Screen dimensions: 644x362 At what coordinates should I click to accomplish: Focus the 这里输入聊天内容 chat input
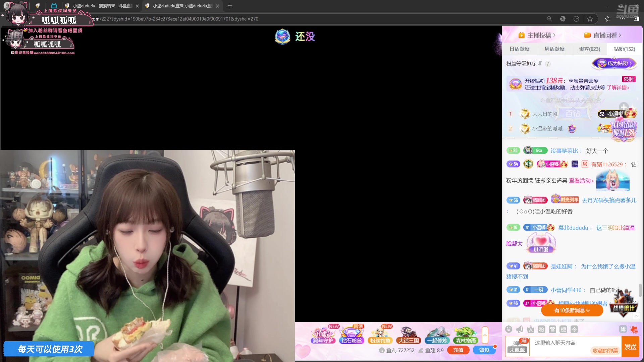575,343
